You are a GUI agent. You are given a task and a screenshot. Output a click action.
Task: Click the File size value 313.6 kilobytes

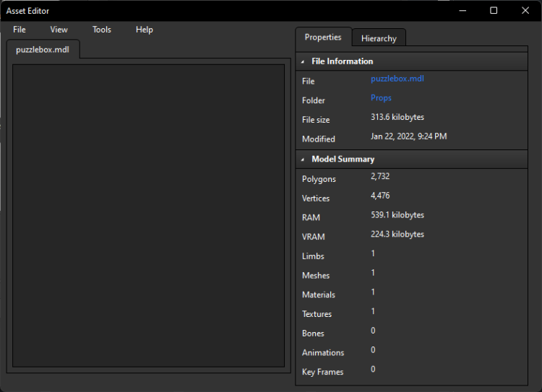[x=397, y=117]
